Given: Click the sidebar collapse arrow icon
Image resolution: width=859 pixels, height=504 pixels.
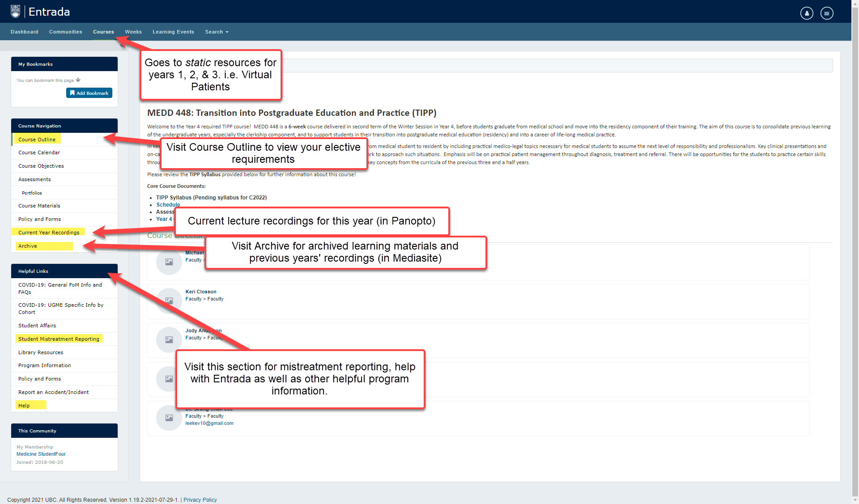Looking at the screenshot, I should point(122,46).
